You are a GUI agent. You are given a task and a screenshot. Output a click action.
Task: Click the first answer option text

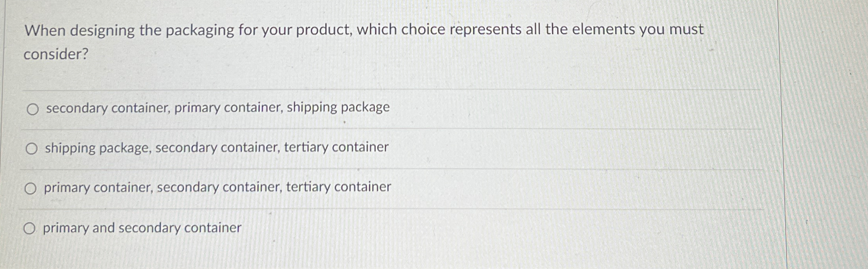[x=217, y=108]
